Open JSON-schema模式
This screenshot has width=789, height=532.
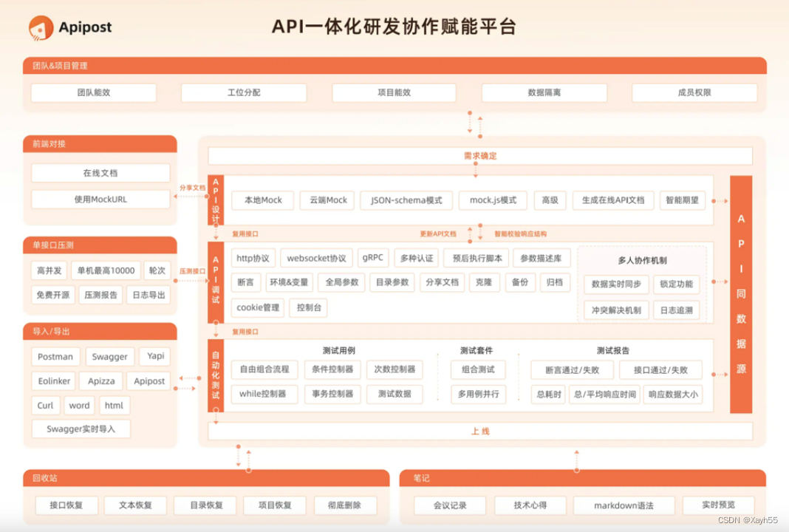tap(406, 200)
